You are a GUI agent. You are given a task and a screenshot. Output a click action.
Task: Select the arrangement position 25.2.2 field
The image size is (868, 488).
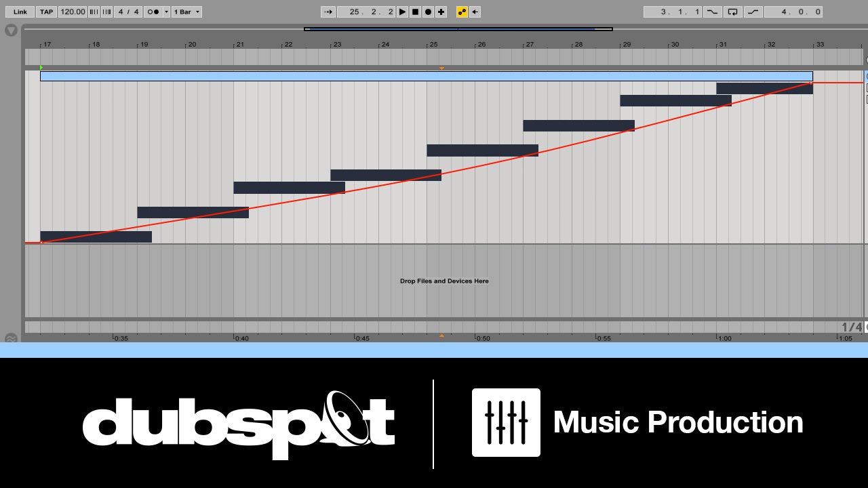[366, 12]
